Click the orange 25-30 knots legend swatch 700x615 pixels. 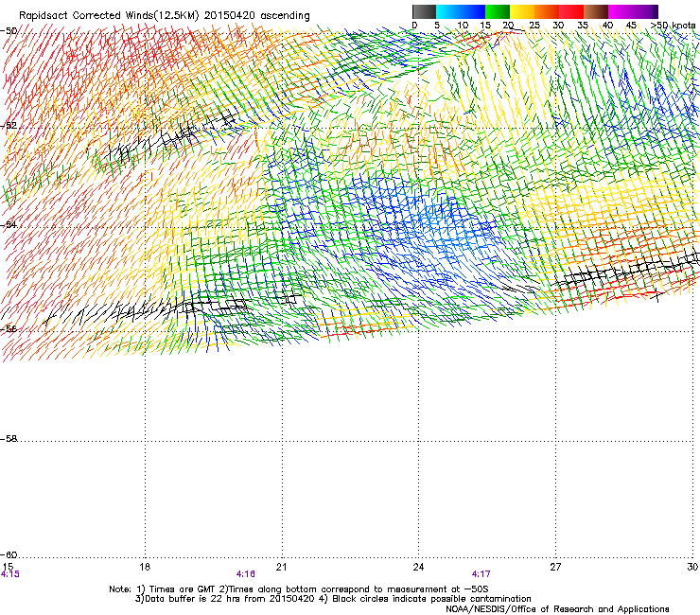point(547,11)
